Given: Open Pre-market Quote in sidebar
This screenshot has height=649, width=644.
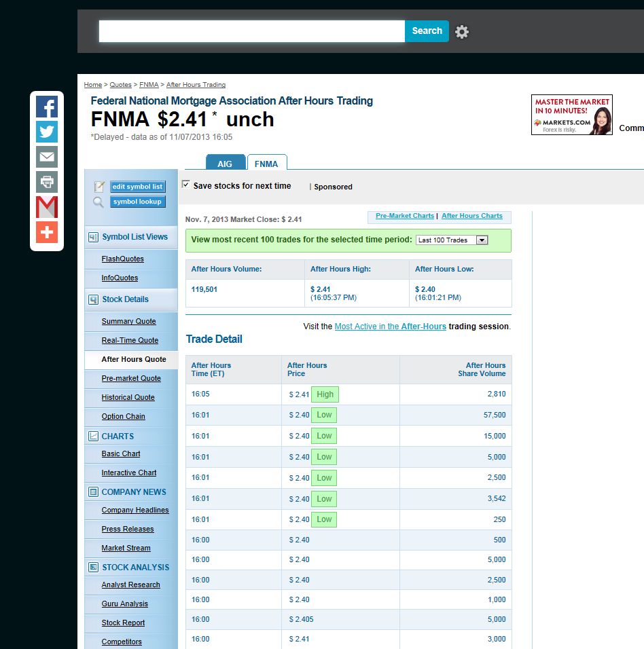Looking at the screenshot, I should pyautogui.click(x=131, y=379).
